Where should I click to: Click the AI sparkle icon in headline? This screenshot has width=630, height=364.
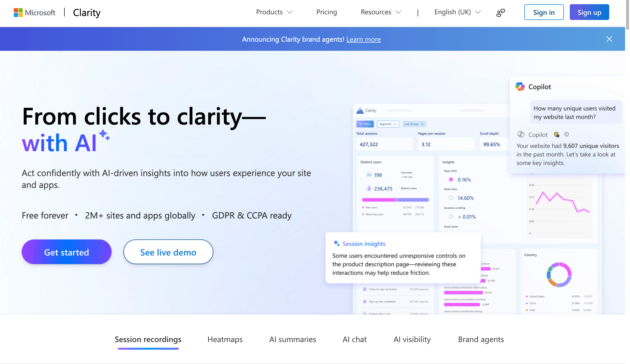pyautogui.click(x=104, y=135)
